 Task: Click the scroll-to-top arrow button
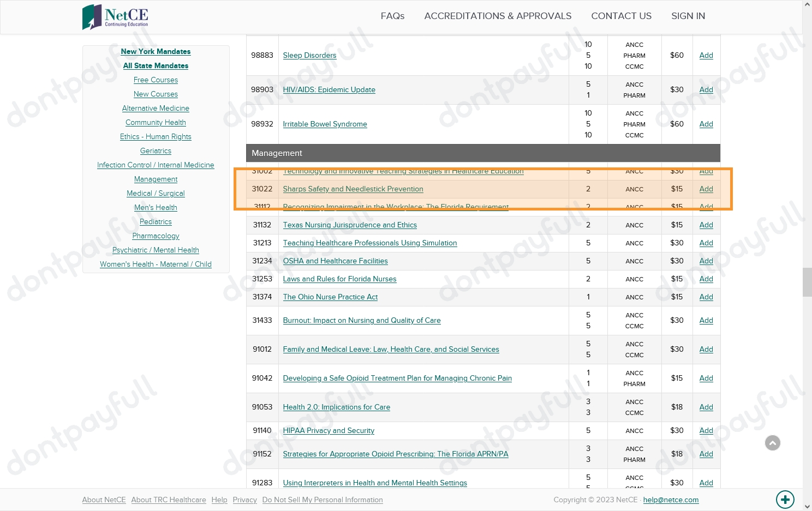click(x=772, y=443)
